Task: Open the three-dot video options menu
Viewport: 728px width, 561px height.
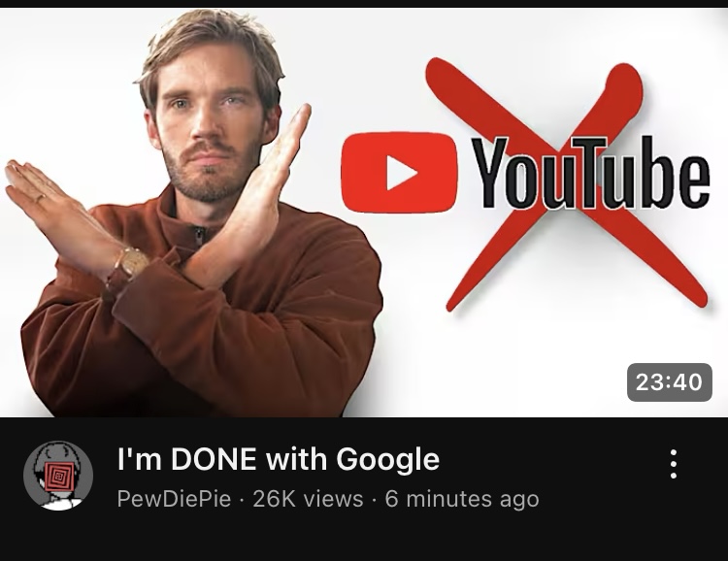Action: 674,464
